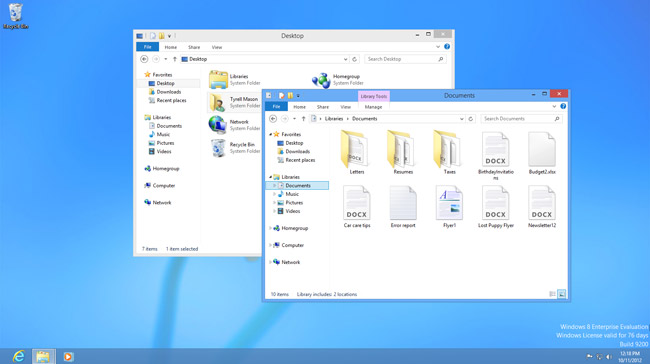Open View tab in Desktop window
The height and width of the screenshot is (364, 650).
pos(217,47)
